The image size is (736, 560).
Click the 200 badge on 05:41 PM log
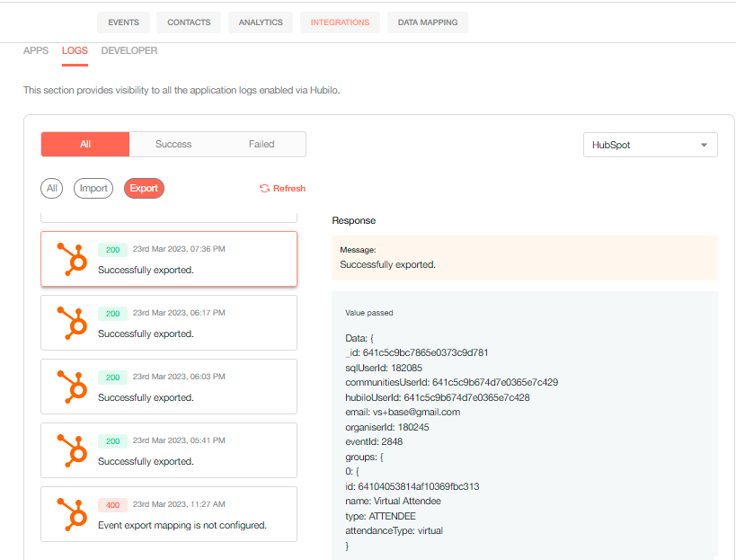coord(112,441)
